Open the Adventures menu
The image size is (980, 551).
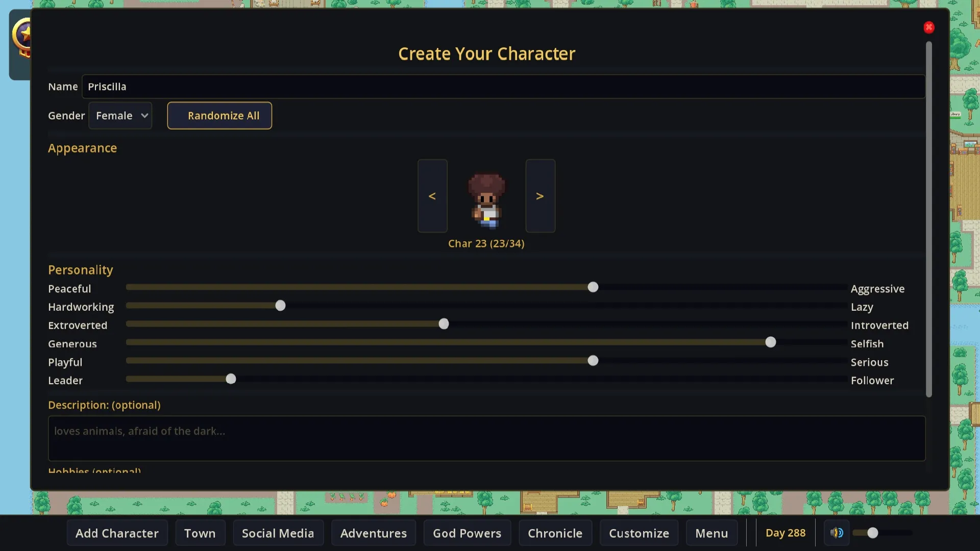(374, 533)
